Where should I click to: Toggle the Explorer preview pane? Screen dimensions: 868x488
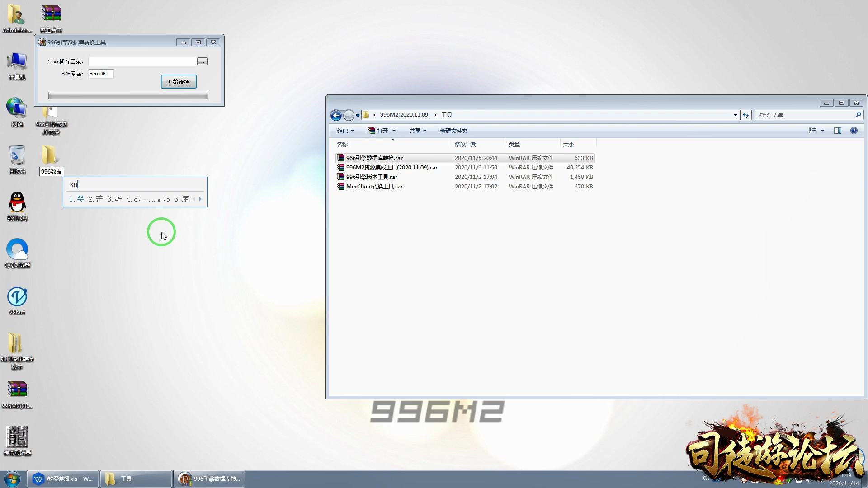pyautogui.click(x=837, y=131)
